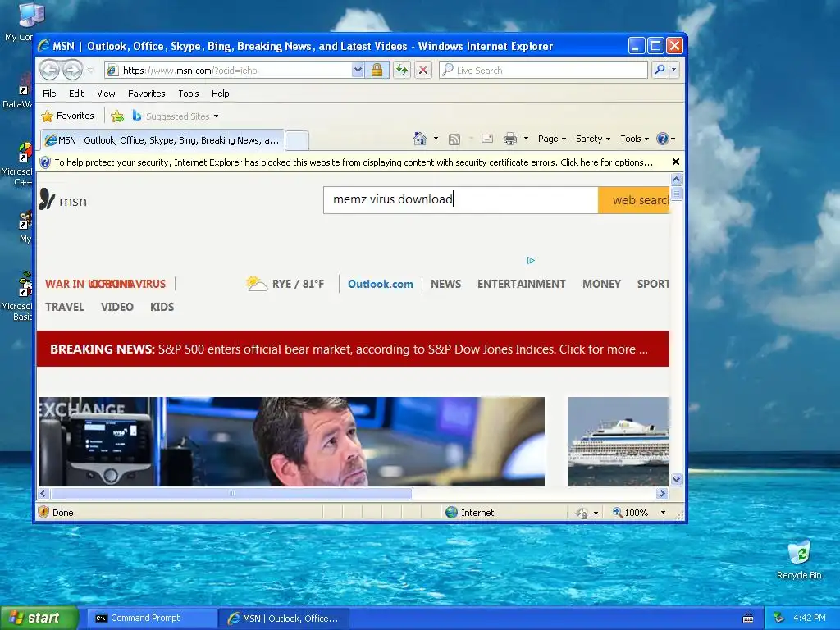This screenshot has height=630, width=840.
Task: Open the File menu
Action: tap(49, 94)
